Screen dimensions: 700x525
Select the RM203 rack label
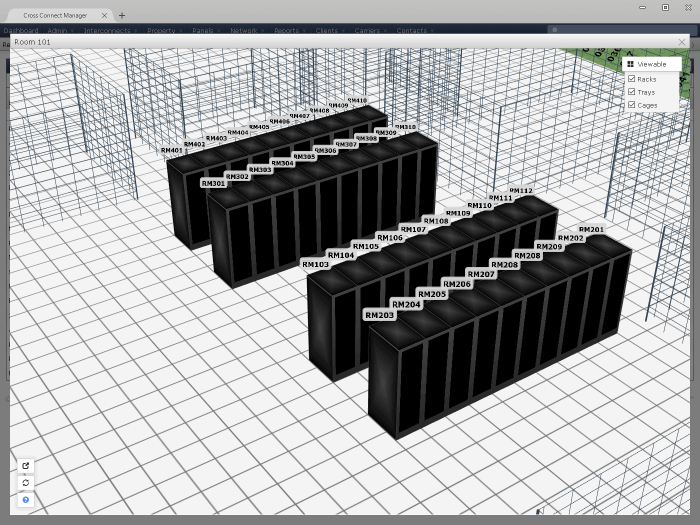tap(379, 315)
